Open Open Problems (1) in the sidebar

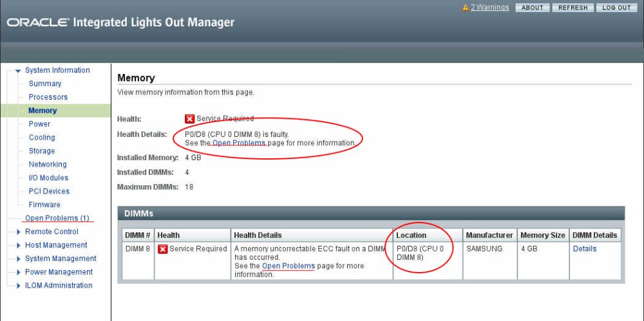click(x=57, y=218)
